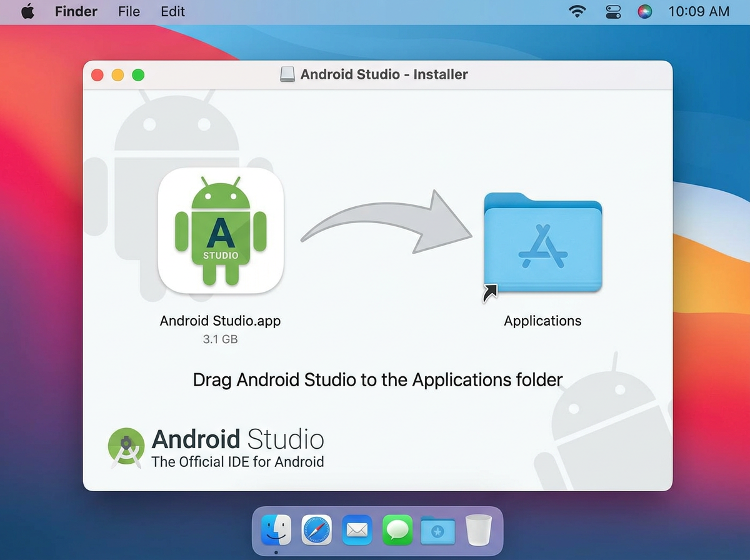This screenshot has height=560, width=750.
Task: Click the Android Studio compass logo
Action: 127,448
